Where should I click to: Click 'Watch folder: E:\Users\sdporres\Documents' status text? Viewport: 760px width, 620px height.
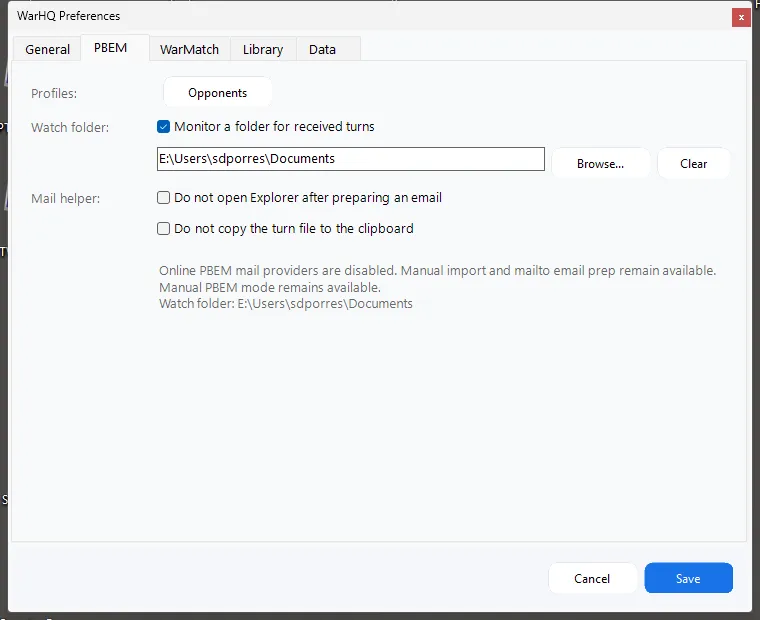(x=286, y=303)
